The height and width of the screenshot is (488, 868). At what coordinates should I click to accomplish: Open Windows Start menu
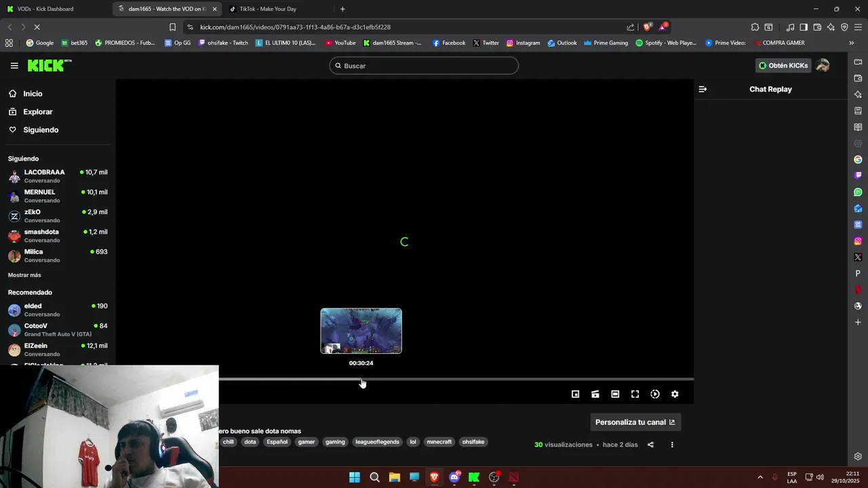355,477
